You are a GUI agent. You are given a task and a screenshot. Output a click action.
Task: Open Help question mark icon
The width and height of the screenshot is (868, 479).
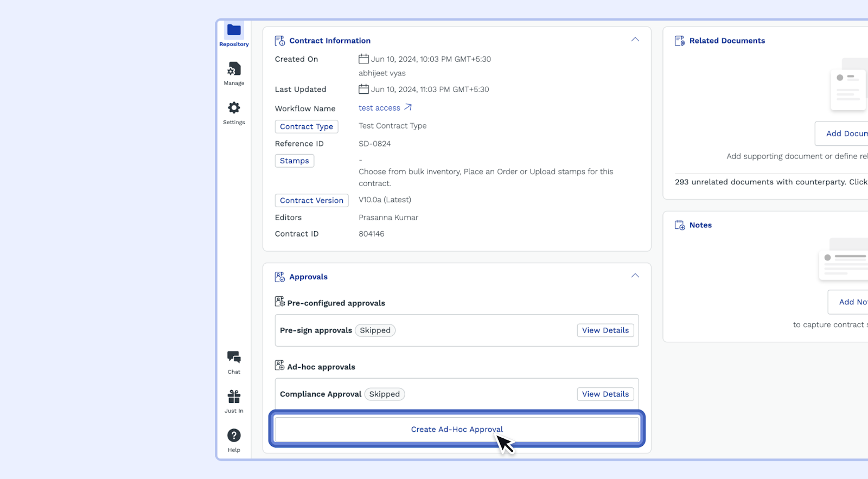point(234,436)
